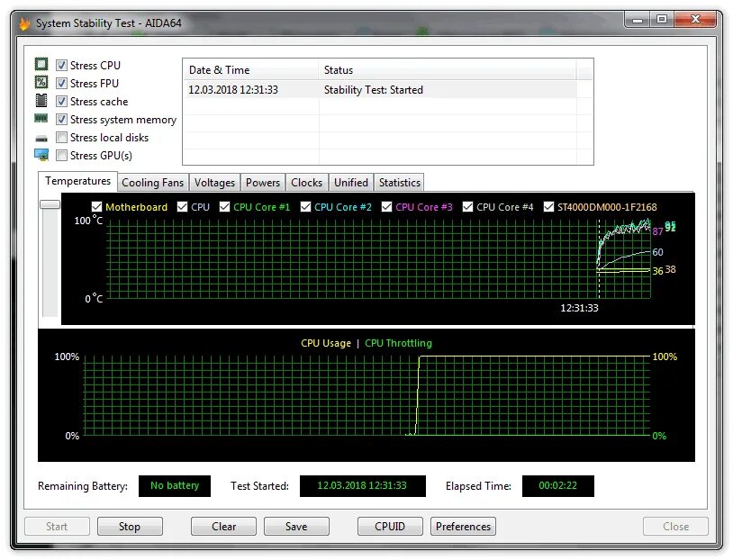Viewport: 733px width, 560px height.
Task: Open CPUID via its button
Action: tap(390, 527)
